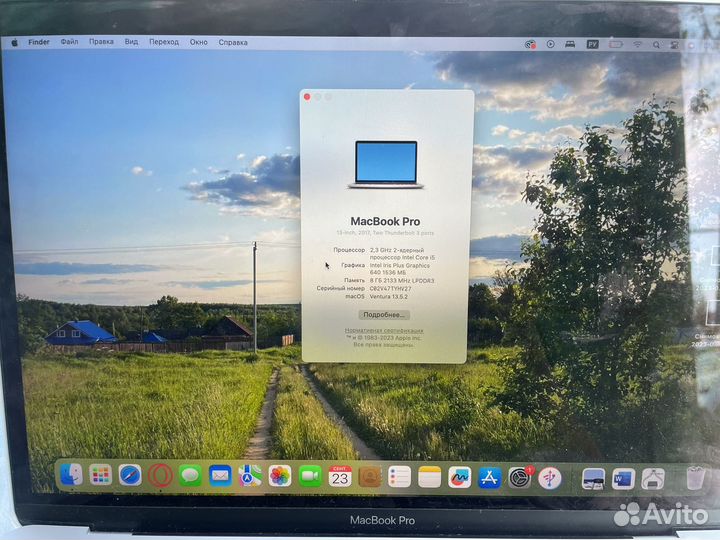Open the Finder menu

39,42
